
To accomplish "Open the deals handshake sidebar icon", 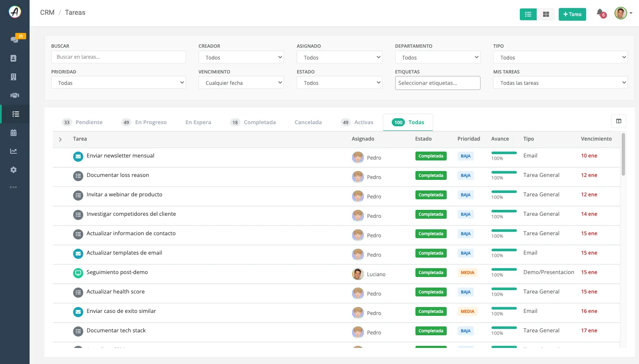I will click(14, 95).
